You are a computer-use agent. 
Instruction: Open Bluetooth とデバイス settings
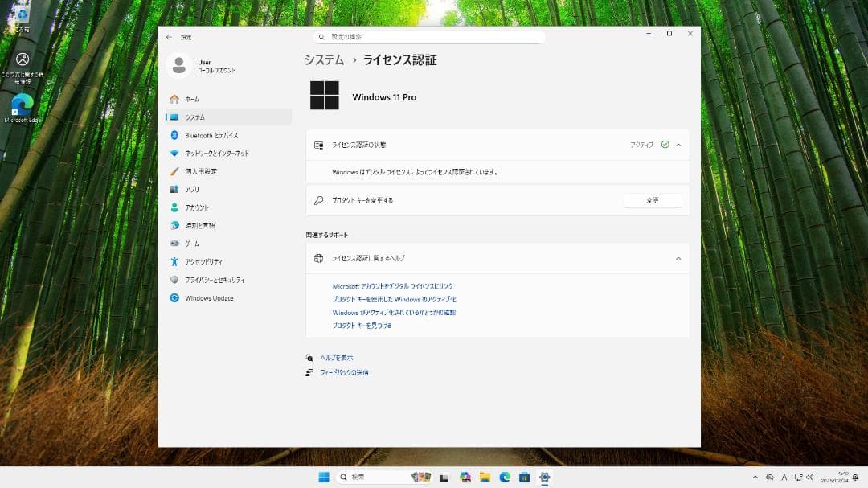[x=228, y=135]
